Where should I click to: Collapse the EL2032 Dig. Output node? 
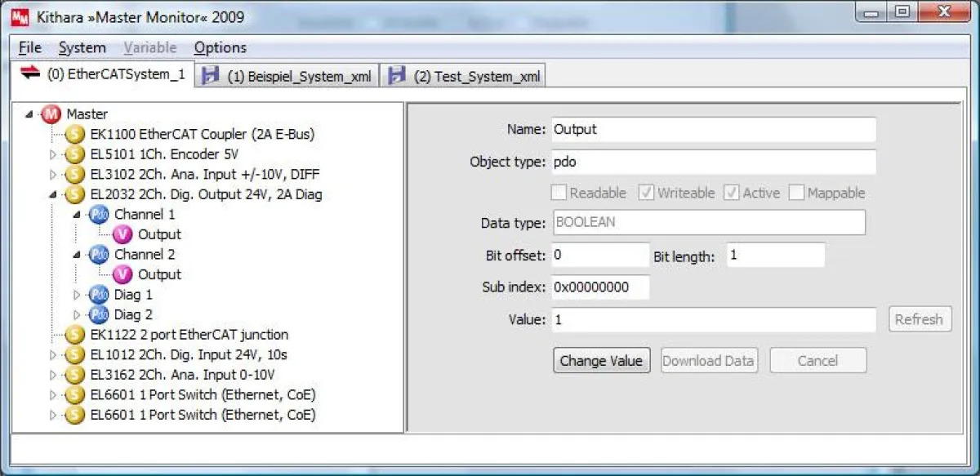point(54,195)
